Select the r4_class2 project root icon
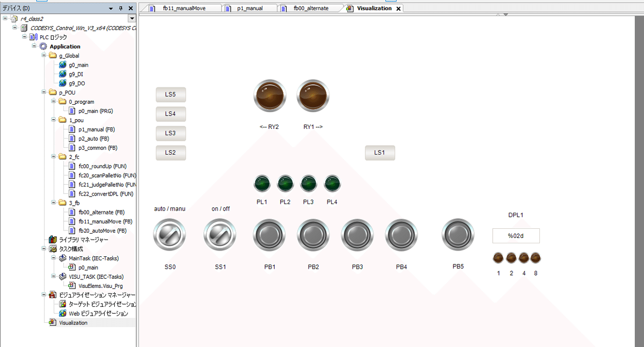Viewport: 644px width, 347px height. [x=14, y=19]
